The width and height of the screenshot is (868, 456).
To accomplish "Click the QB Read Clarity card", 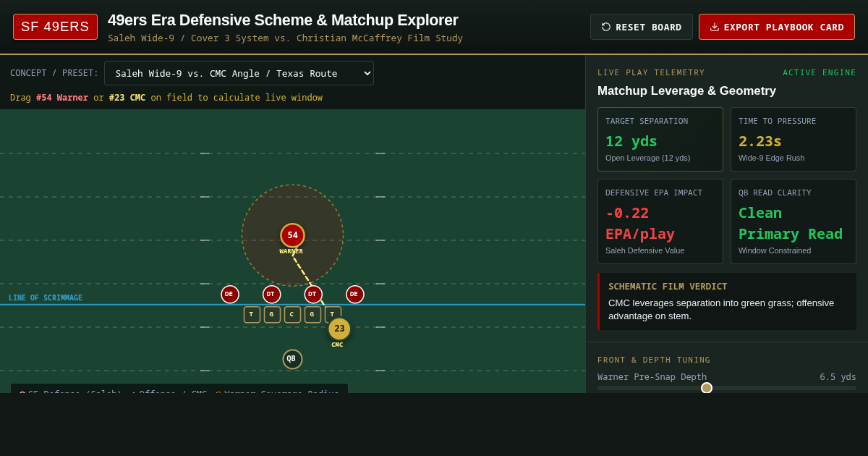I will point(793,221).
